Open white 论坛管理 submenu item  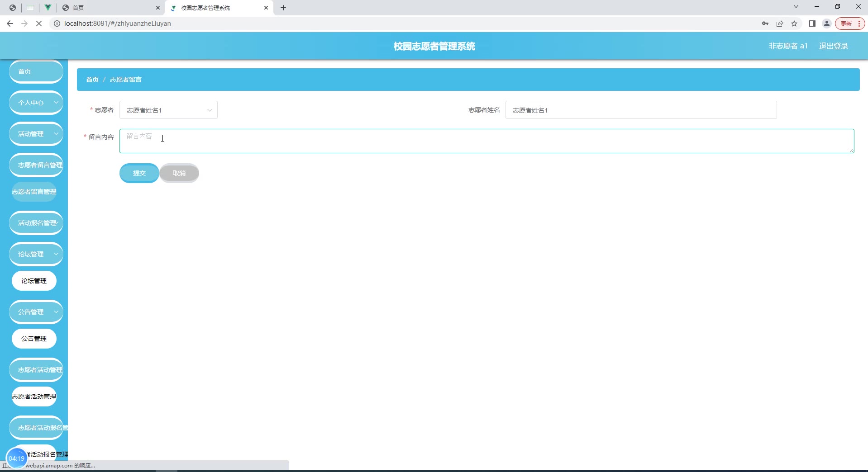pyautogui.click(x=34, y=281)
